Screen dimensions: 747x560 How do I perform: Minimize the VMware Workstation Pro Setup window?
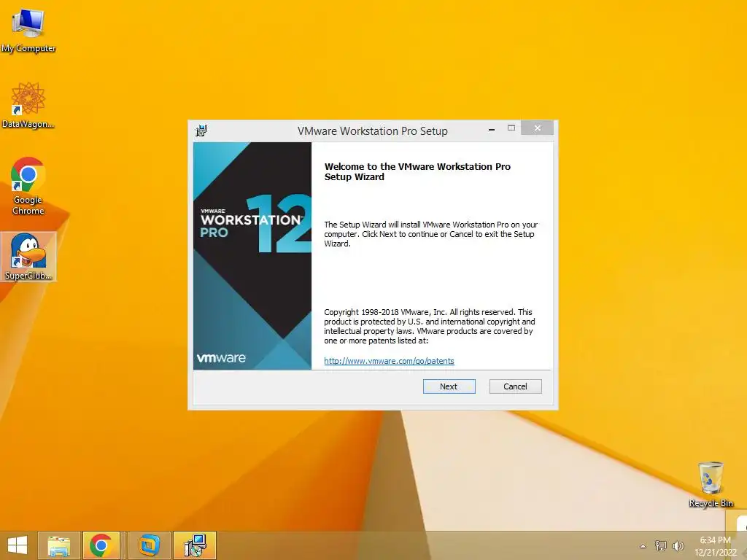click(x=491, y=128)
